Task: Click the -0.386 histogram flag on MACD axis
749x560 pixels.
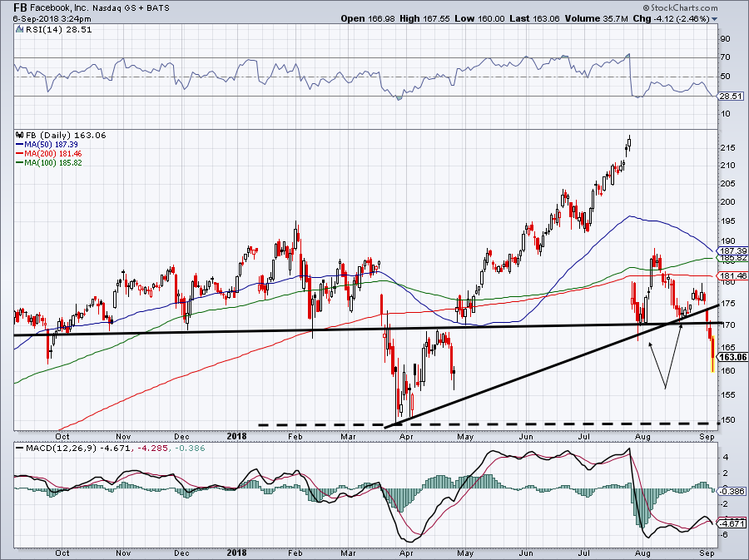Action: (x=732, y=491)
